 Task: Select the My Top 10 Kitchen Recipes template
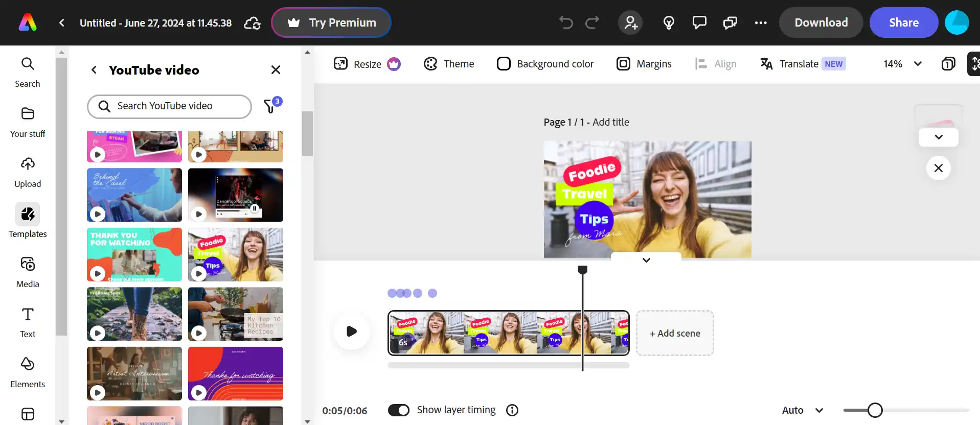click(236, 314)
